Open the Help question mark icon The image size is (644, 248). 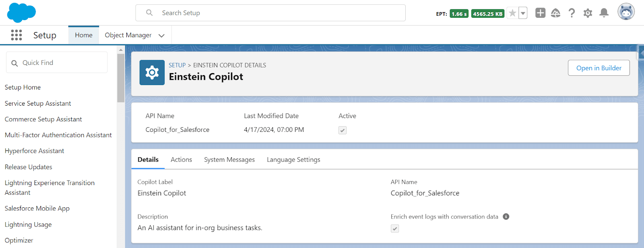572,13
